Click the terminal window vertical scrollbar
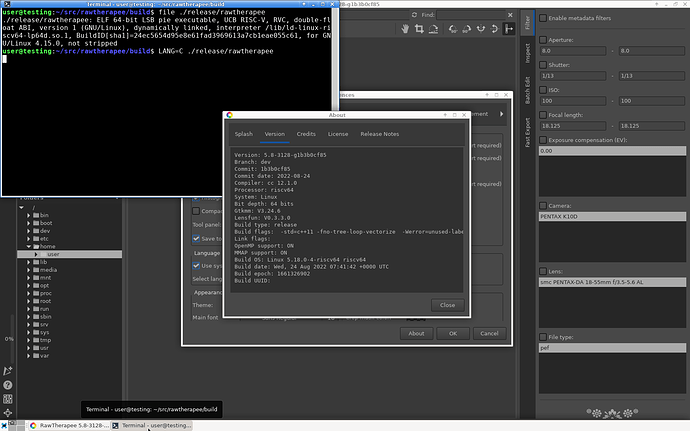The image size is (690, 431). (x=335, y=59)
